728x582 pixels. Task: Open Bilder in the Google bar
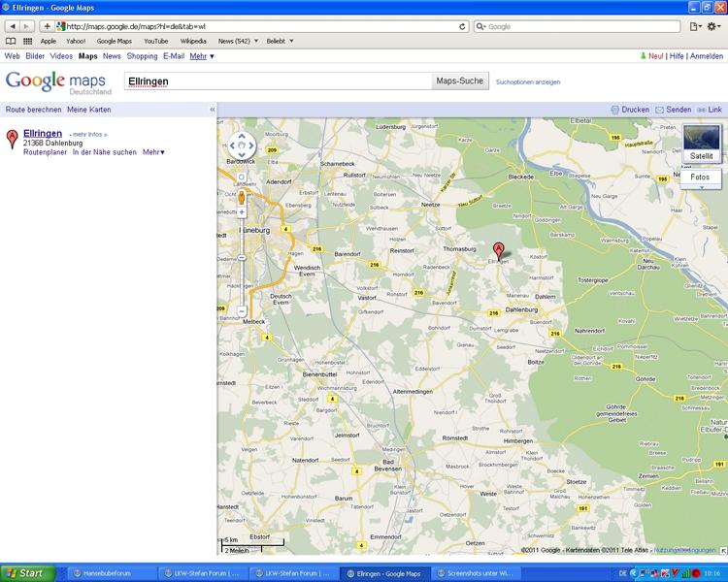pos(35,56)
